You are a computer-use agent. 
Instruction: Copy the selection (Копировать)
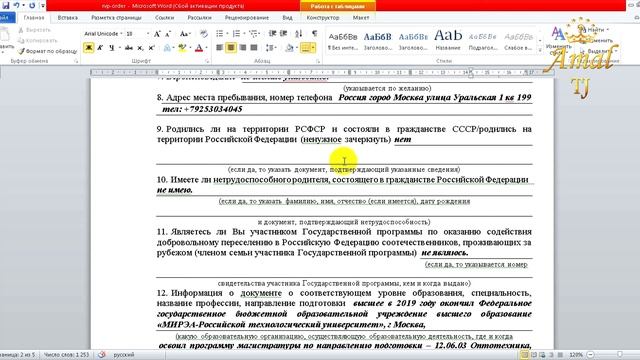point(38,40)
